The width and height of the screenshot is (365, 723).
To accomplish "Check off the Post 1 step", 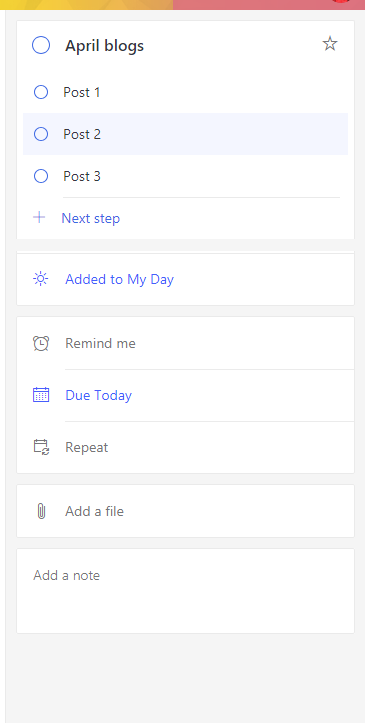I will pos(41,92).
